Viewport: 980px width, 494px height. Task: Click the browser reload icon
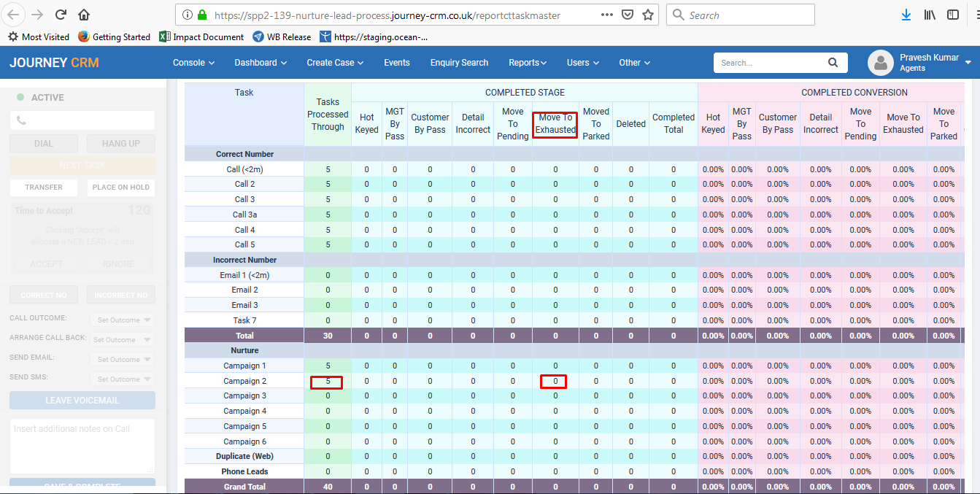pyautogui.click(x=61, y=15)
